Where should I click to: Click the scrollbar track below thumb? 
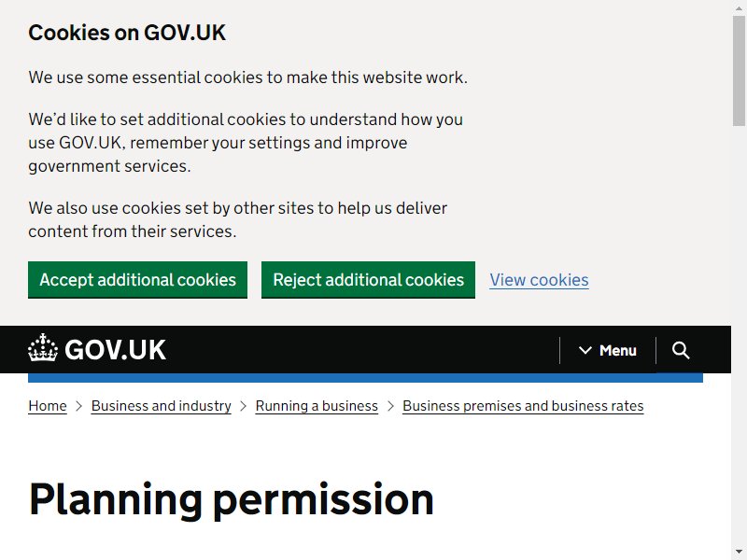739,333
